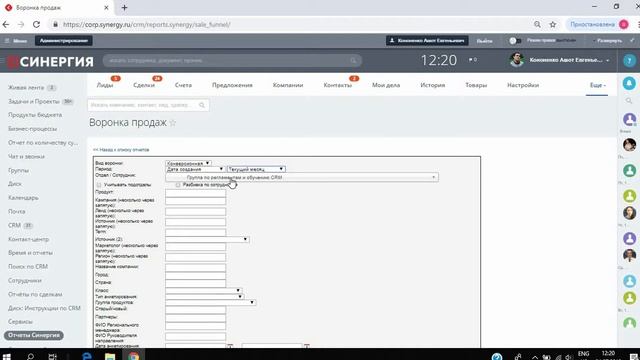This screenshot has width=640, height=360.
Task: Open the Настройки tab
Action: click(523, 85)
